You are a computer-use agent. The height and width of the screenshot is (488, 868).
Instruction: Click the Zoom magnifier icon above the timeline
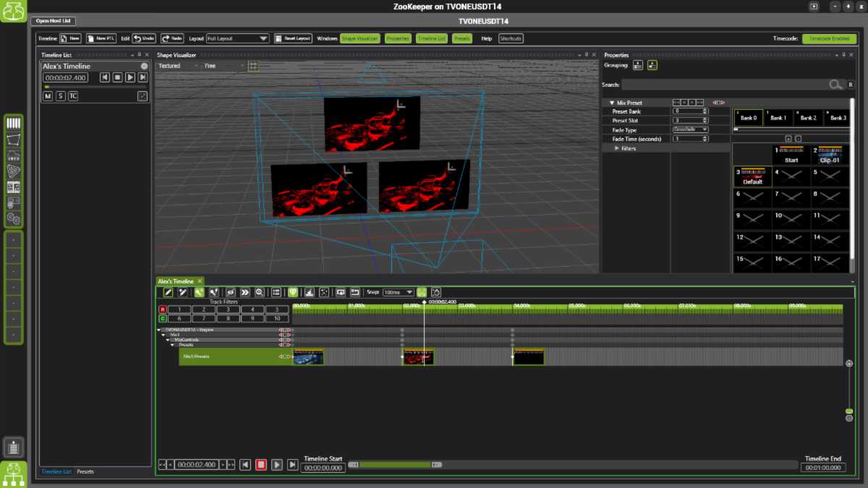pos(259,292)
